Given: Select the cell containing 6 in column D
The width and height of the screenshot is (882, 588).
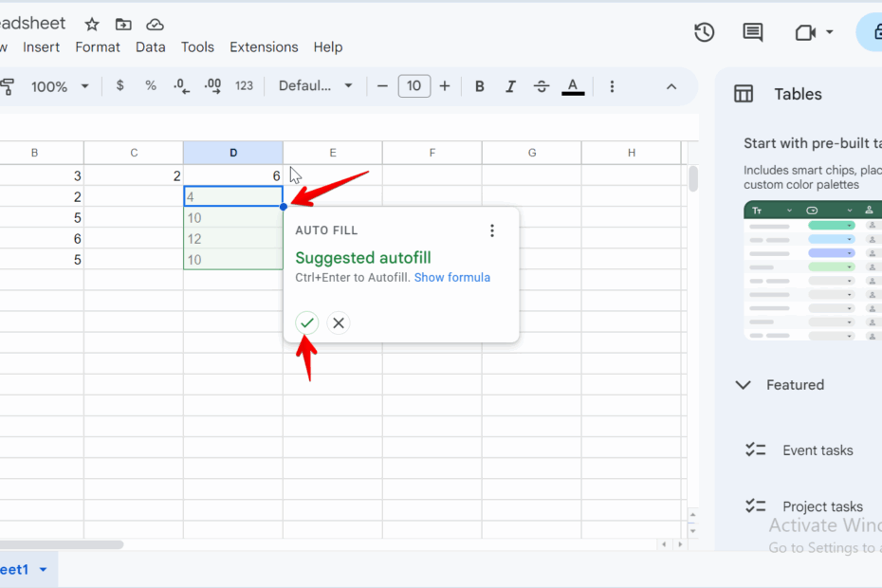Looking at the screenshot, I should tap(233, 175).
